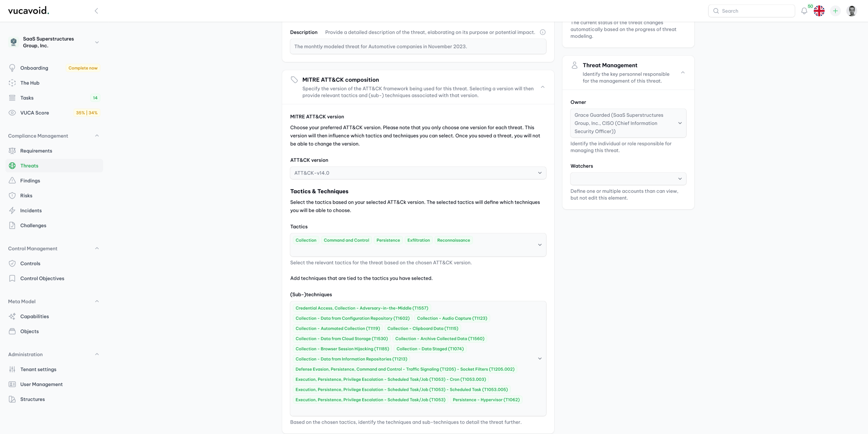Open User Management from Administration
This screenshot has height=434, width=868.
[41, 384]
